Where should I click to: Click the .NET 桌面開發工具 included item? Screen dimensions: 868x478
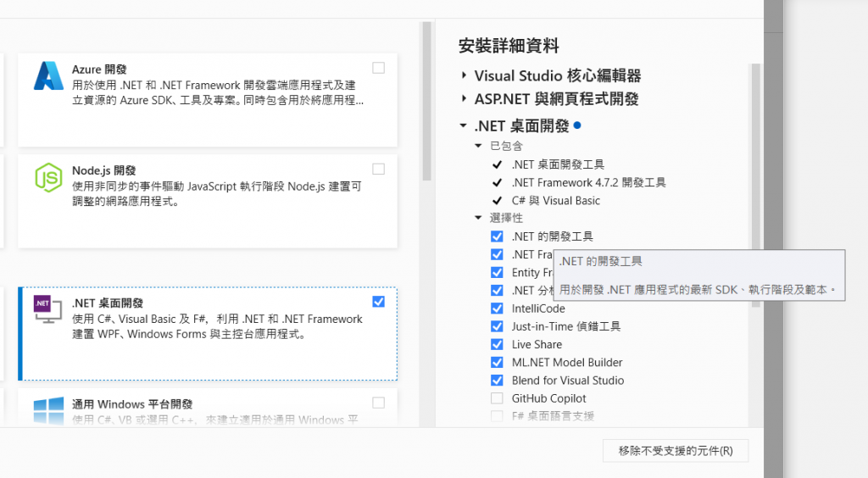tap(558, 164)
